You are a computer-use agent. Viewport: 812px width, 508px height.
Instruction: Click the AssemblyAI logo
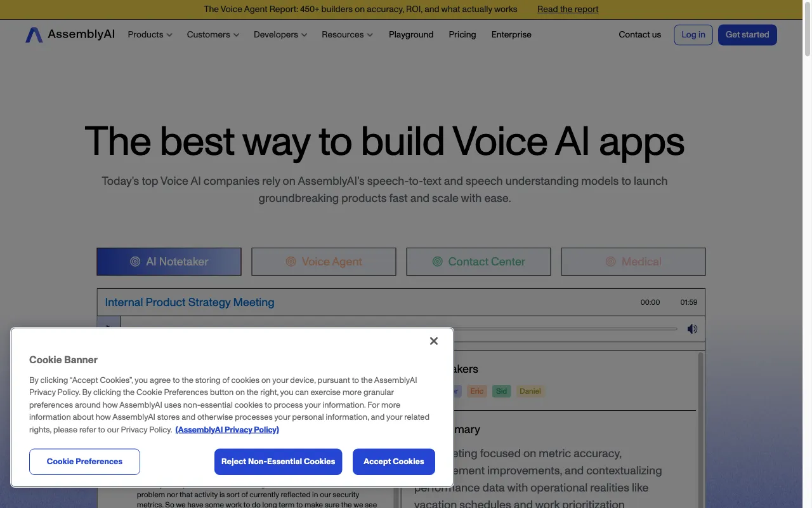(70, 35)
